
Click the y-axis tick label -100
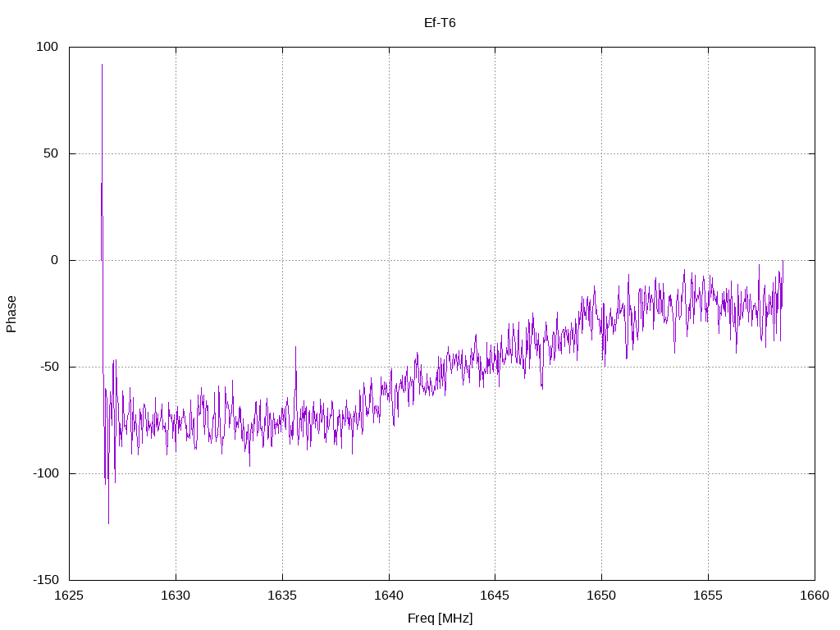coord(46,473)
